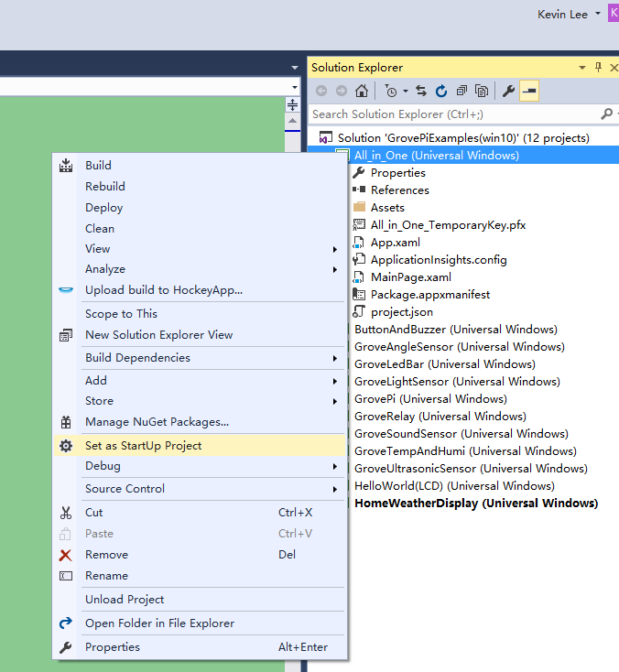Open Kevin Lee account dropdown

[598, 14]
